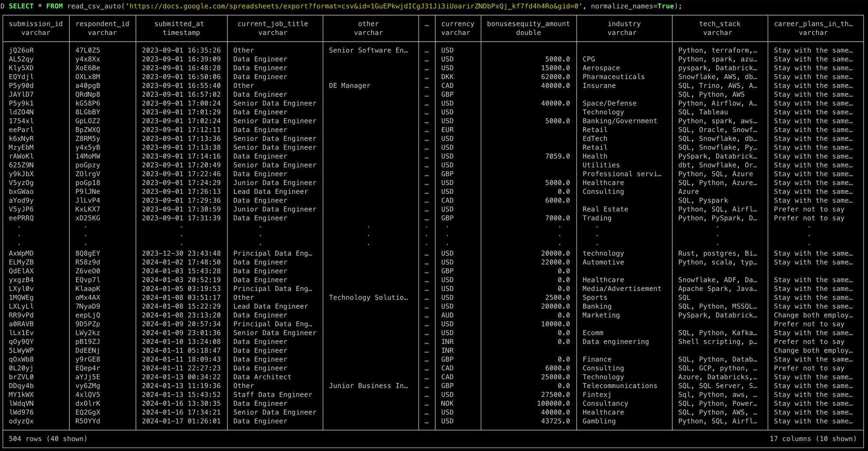The width and height of the screenshot is (868, 451).
Task: Click 'Lead Data Engineer' in row bxGWao
Action: pos(271,192)
